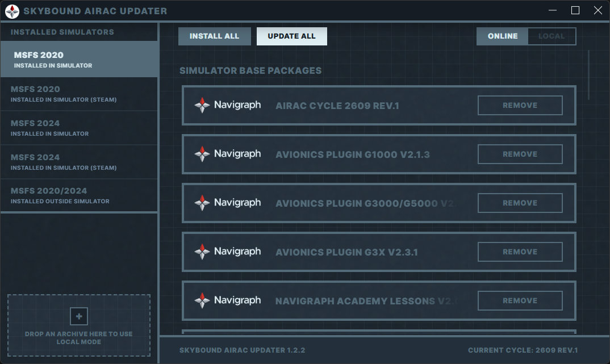The width and height of the screenshot is (610, 364).
Task: Remove Navigraph Academy Lessons package
Action: [x=520, y=300]
